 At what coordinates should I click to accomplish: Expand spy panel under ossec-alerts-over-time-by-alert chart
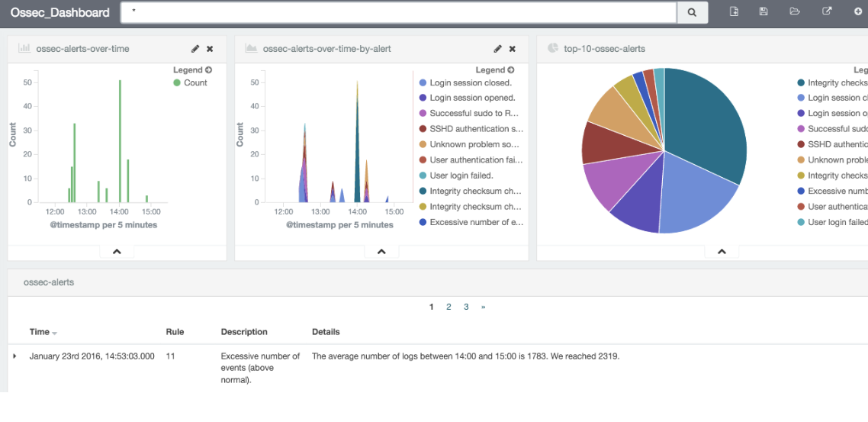(x=381, y=251)
